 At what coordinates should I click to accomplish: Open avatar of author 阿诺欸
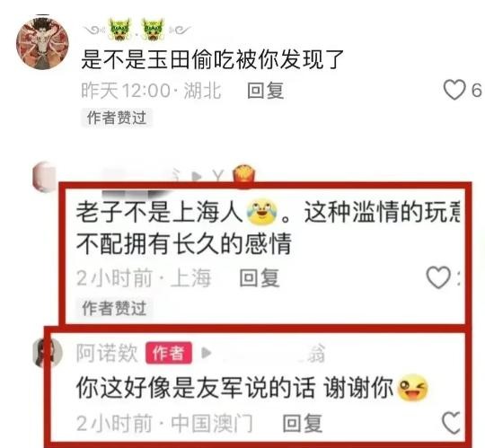(48, 353)
